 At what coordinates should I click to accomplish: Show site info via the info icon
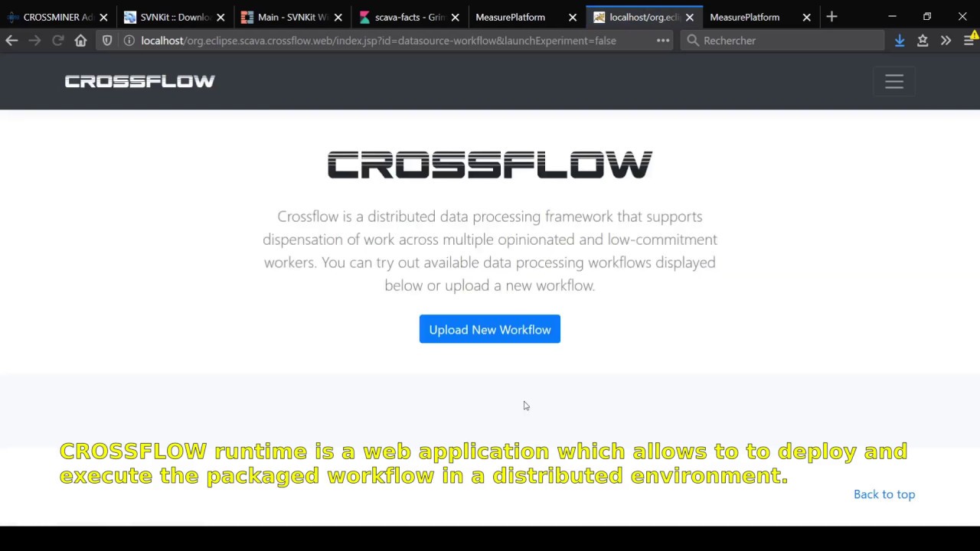coord(129,41)
